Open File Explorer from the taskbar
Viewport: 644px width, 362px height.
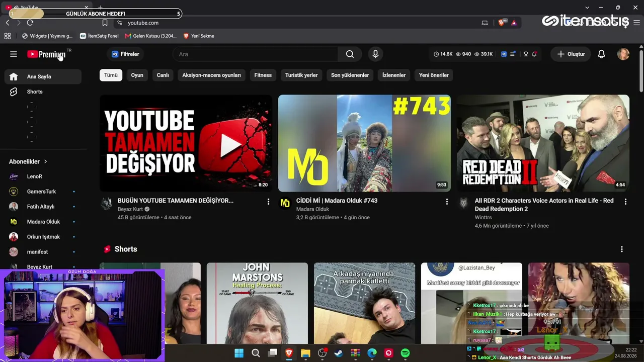(x=305, y=353)
